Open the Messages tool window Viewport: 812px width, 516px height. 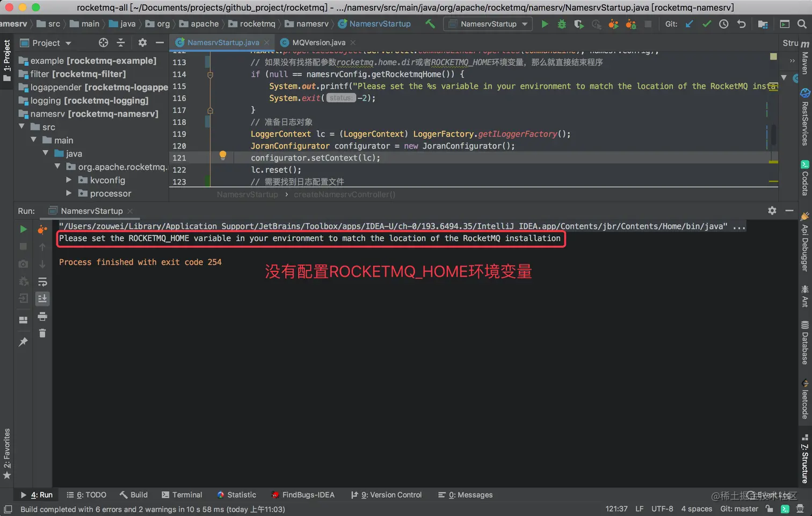[465, 495]
